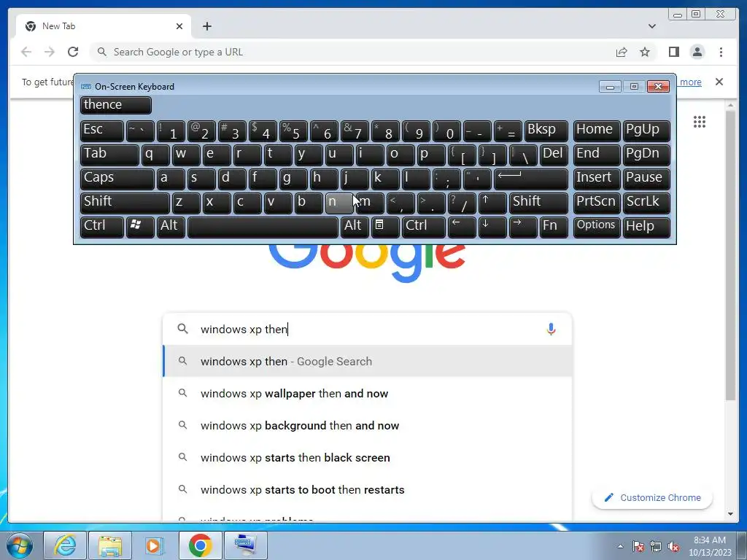Toggle the right Ctrl key
The width and height of the screenshot is (747, 560).
(x=424, y=227)
